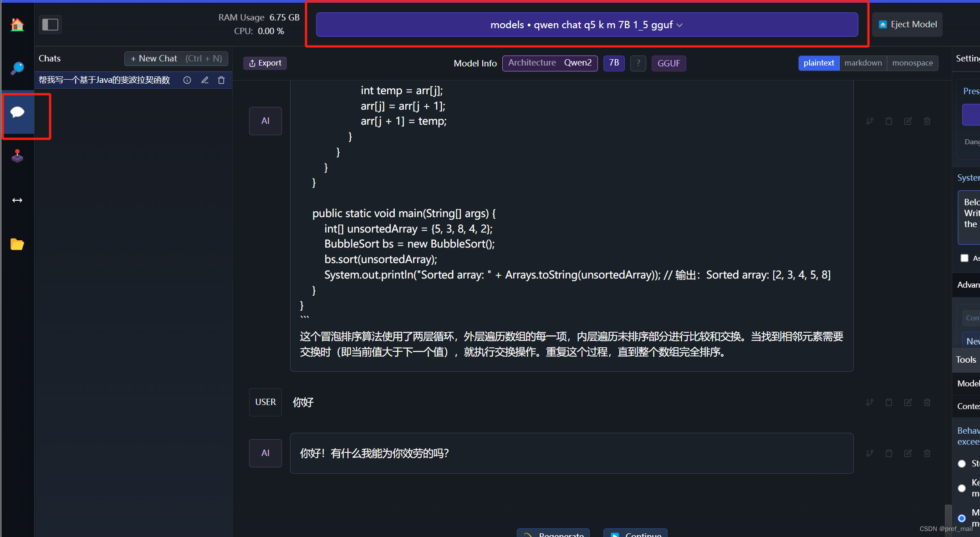The height and width of the screenshot is (537, 980).
Task: Open the local server arrows icon
Action: point(17,200)
